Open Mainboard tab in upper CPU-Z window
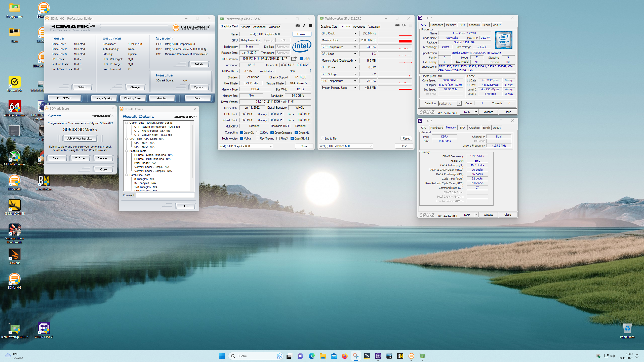 click(436, 25)
